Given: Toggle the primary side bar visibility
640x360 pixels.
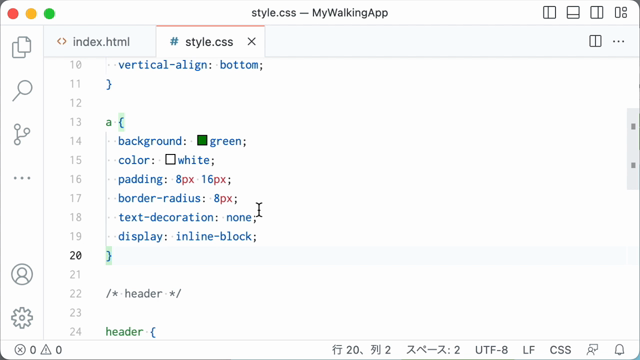Looking at the screenshot, I should [549, 13].
